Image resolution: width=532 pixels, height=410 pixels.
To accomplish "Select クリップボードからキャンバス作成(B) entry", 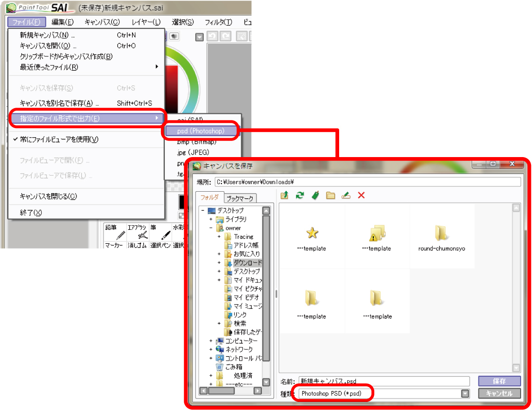I will click(x=86, y=56).
